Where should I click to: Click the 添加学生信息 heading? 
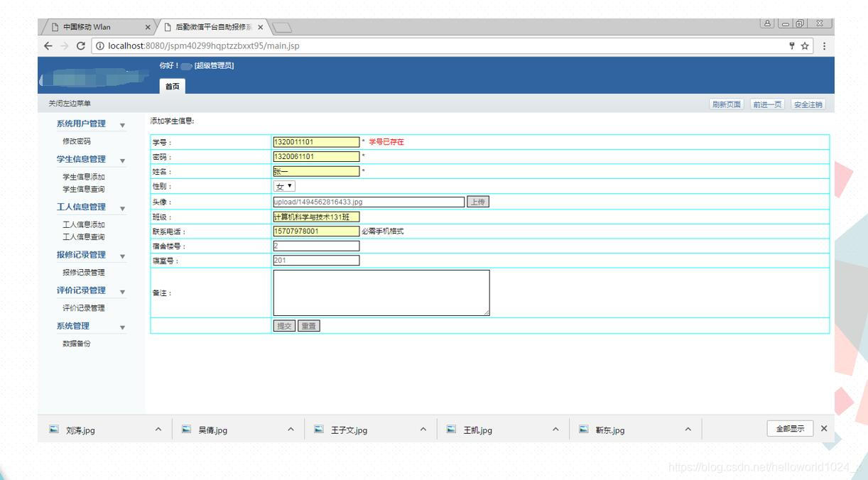click(173, 121)
